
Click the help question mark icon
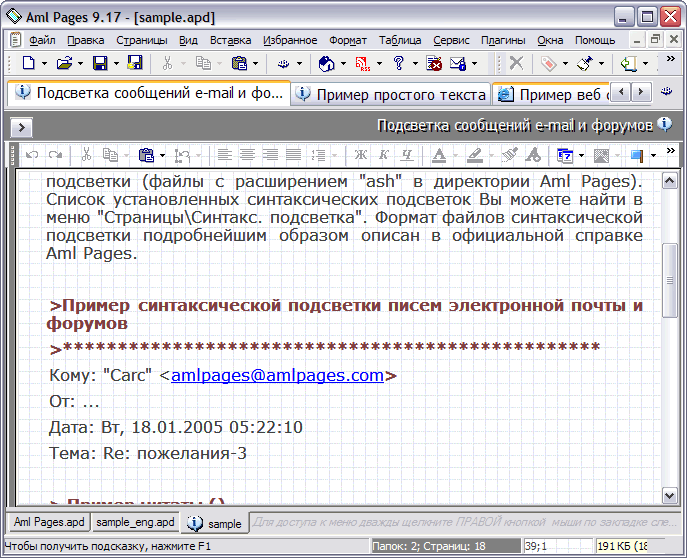[x=399, y=63]
